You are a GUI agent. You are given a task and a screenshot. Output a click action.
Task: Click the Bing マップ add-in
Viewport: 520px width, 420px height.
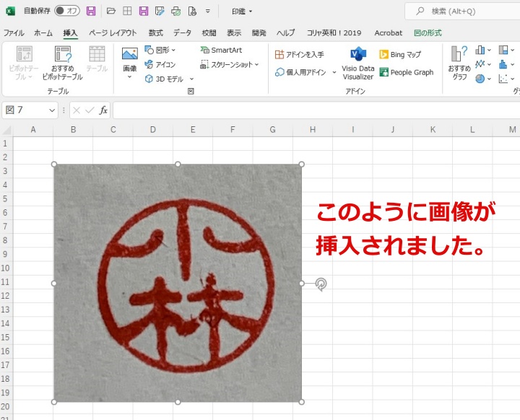(400, 54)
